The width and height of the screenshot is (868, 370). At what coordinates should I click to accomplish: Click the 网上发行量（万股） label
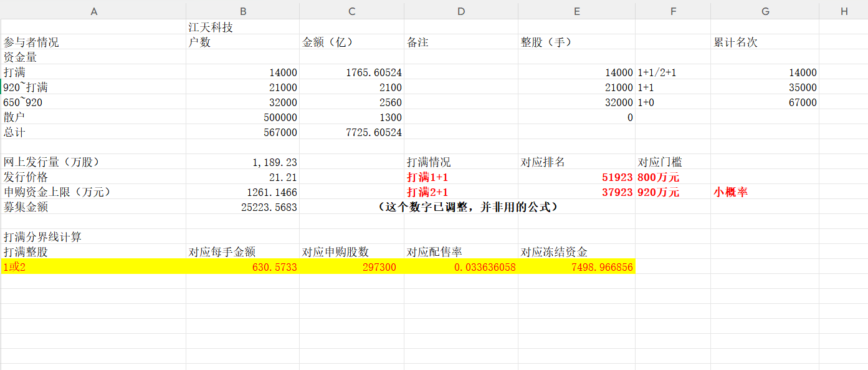93,162
